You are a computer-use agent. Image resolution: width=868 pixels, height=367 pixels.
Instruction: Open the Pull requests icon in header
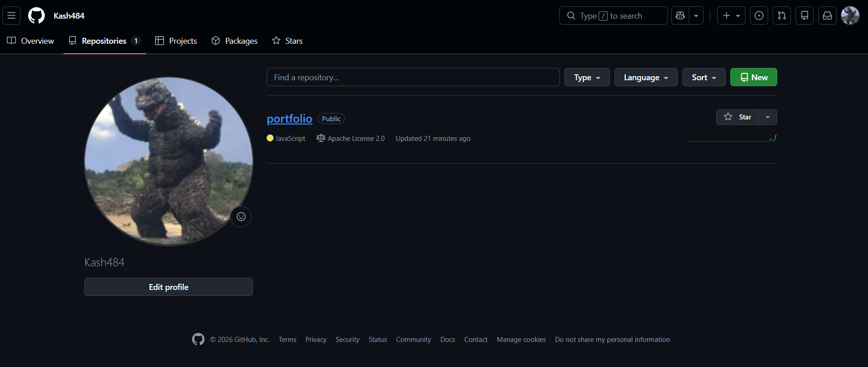point(782,16)
